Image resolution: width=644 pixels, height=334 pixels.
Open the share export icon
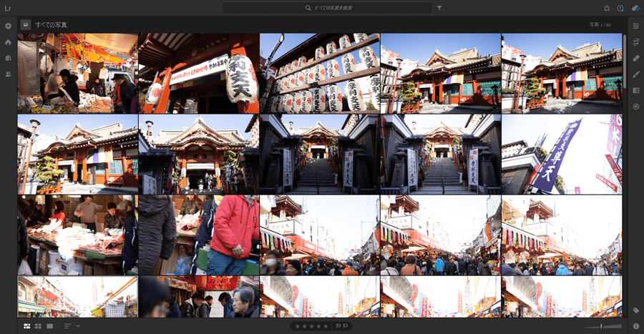(607, 8)
